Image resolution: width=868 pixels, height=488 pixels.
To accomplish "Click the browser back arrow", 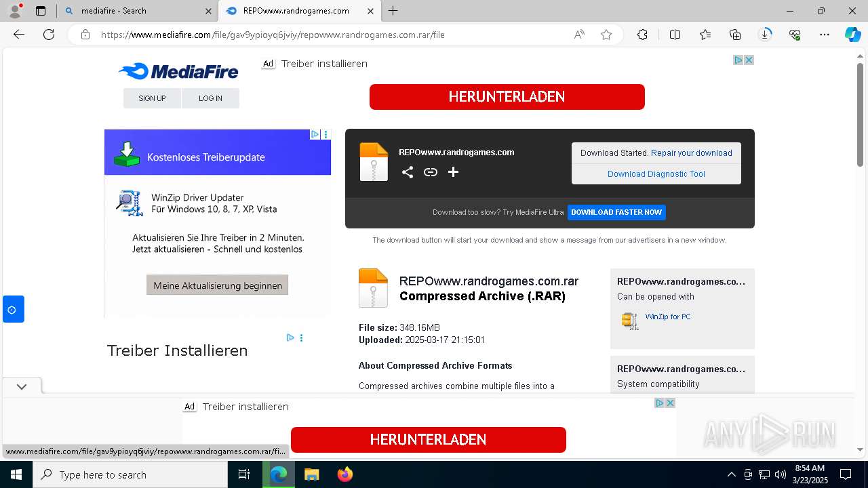I will pyautogui.click(x=19, y=35).
